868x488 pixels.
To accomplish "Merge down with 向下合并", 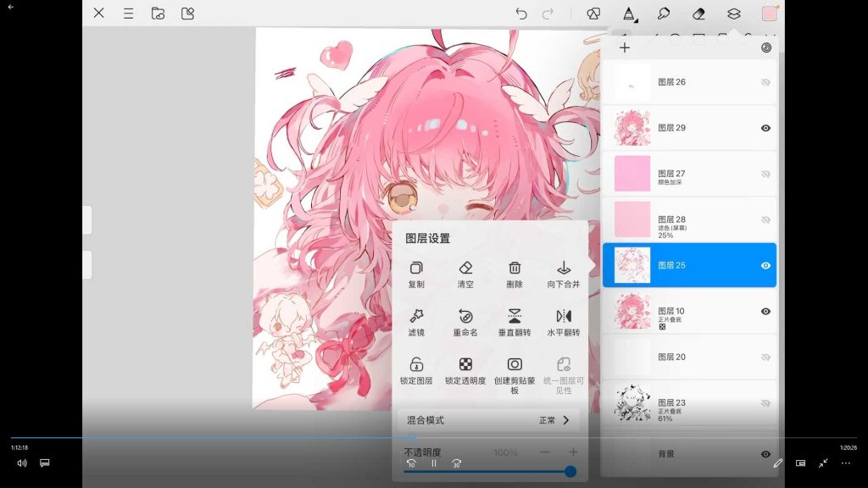I will pyautogui.click(x=564, y=274).
